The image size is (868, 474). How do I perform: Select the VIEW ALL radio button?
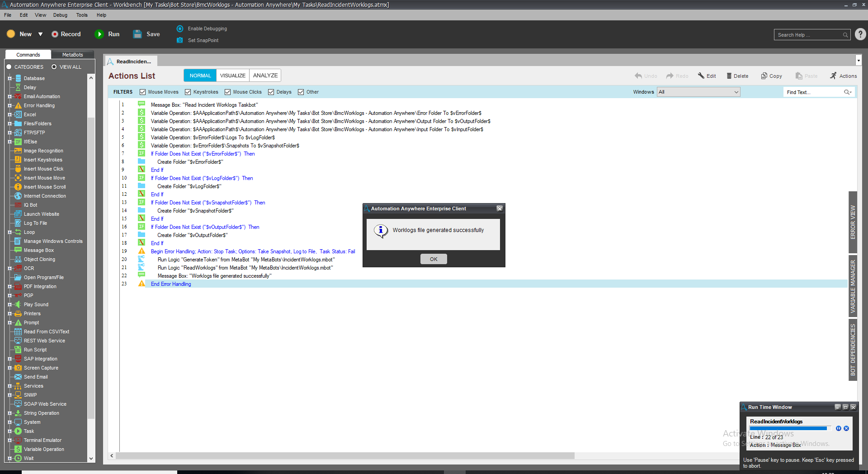coord(54,67)
